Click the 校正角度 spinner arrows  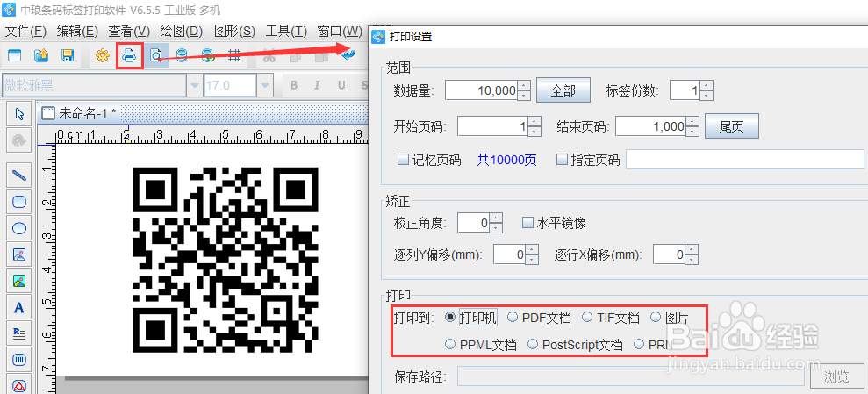pyautogui.click(x=496, y=223)
